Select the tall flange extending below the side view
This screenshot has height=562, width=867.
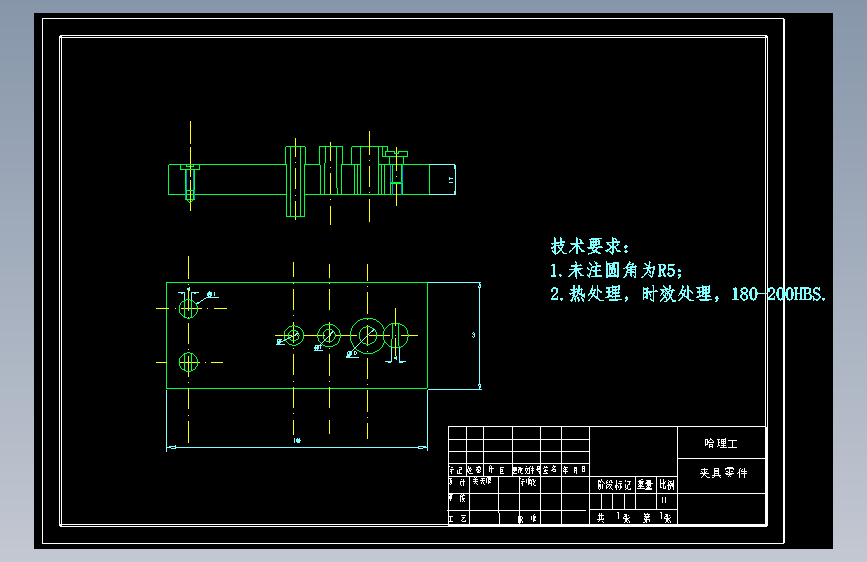pos(295,181)
